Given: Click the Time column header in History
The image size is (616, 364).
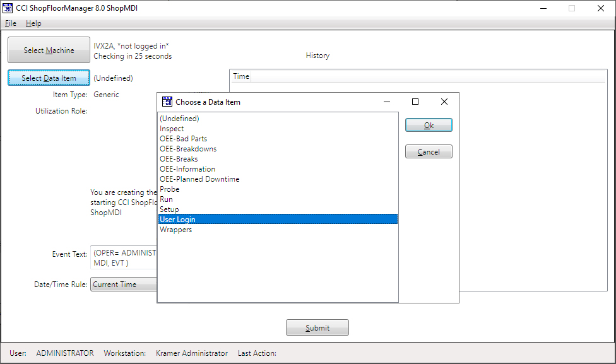Looking at the screenshot, I should (241, 76).
